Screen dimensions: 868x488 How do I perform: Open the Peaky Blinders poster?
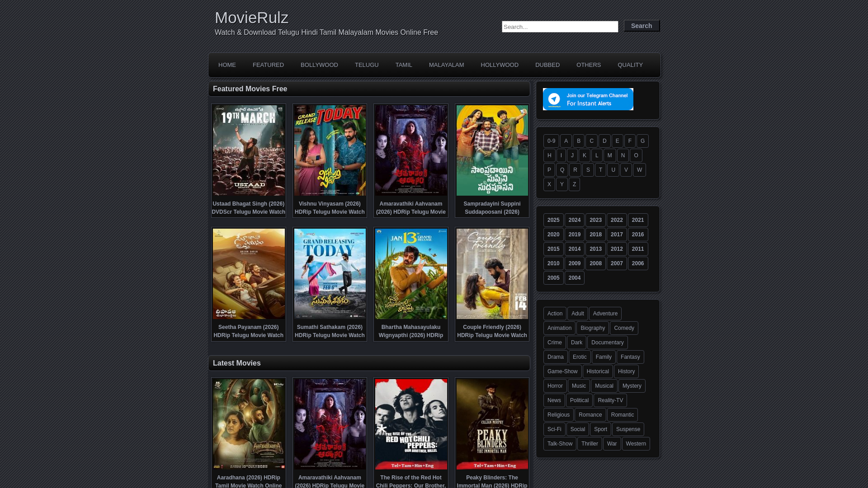point(492,424)
